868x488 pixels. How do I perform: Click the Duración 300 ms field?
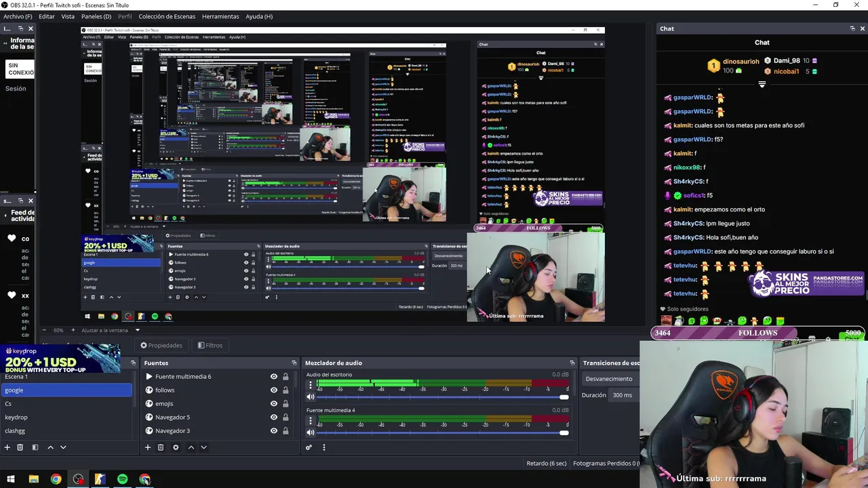click(624, 395)
